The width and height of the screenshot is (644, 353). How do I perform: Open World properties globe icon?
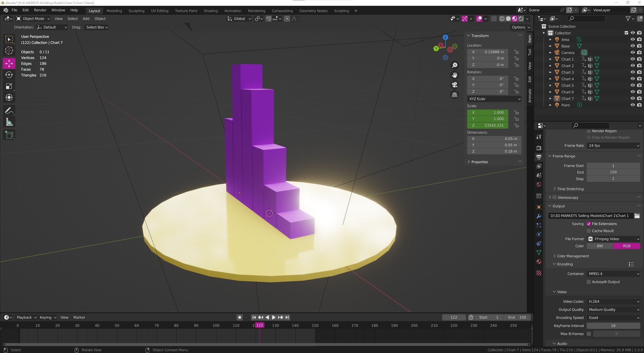[x=539, y=184]
